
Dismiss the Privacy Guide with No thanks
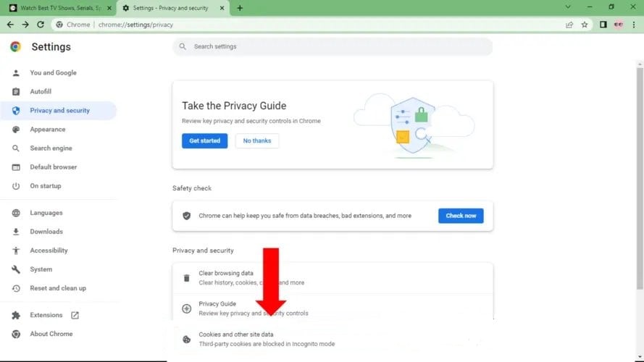tap(257, 140)
